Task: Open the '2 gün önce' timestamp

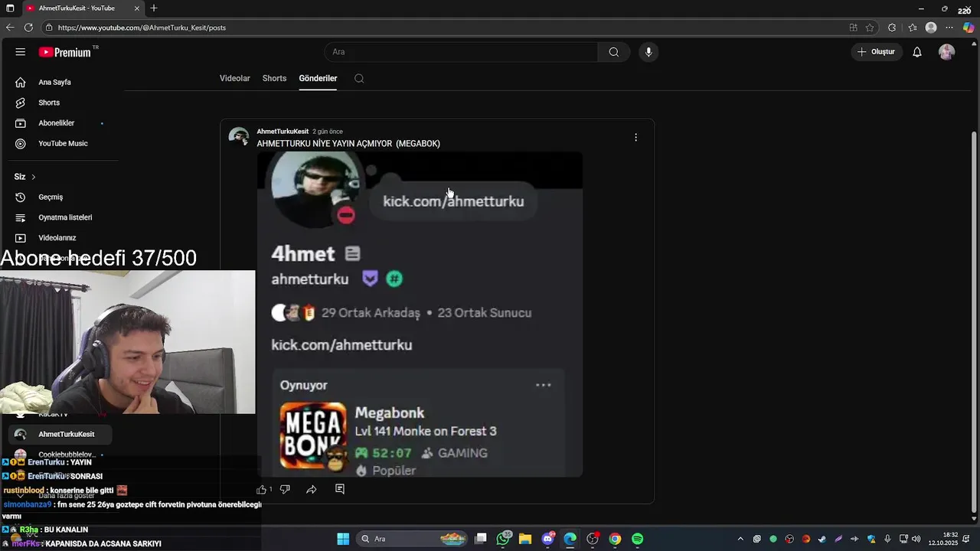Action: click(x=328, y=132)
